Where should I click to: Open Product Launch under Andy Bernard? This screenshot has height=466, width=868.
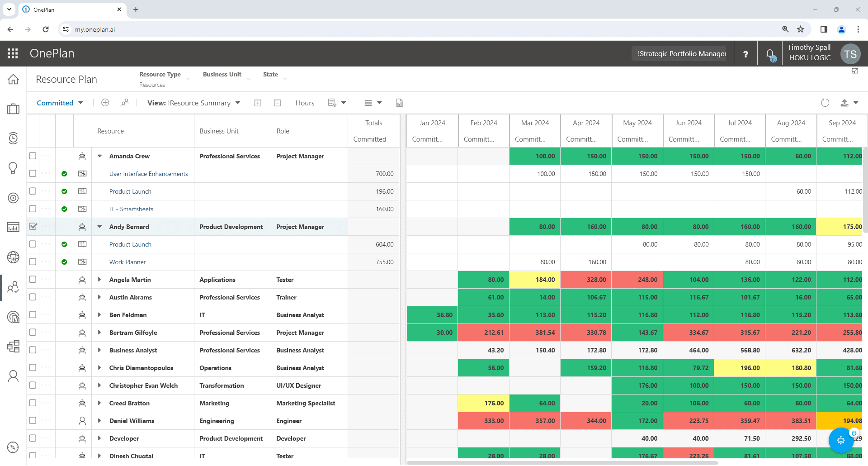pos(130,244)
